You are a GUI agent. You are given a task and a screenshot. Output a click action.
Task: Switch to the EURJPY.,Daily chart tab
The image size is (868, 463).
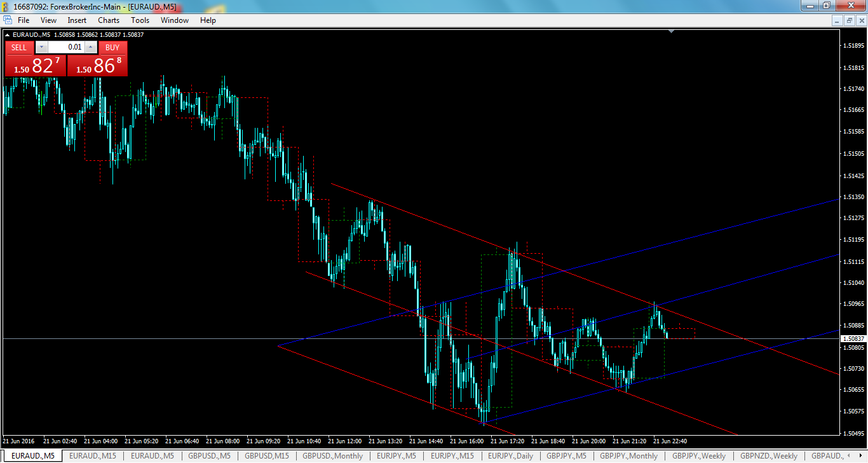[512, 456]
